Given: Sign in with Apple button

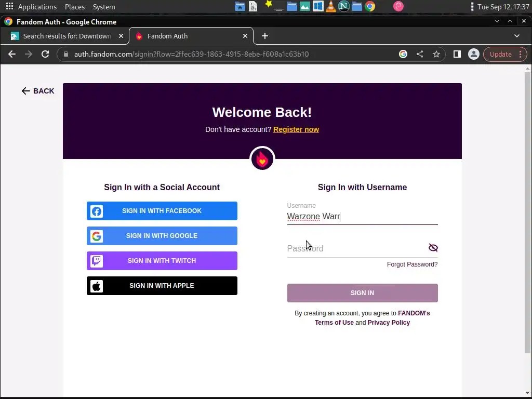Looking at the screenshot, I should pyautogui.click(x=162, y=286).
